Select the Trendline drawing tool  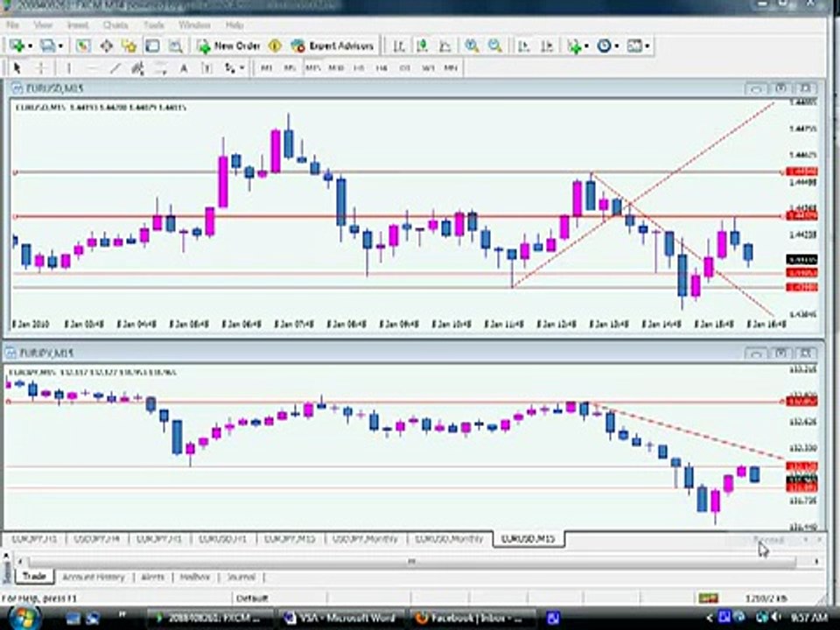point(115,68)
